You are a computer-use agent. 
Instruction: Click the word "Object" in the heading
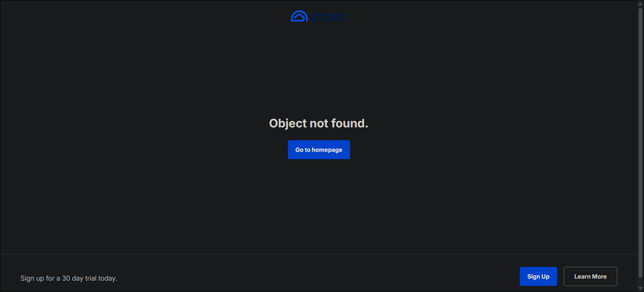click(x=288, y=124)
